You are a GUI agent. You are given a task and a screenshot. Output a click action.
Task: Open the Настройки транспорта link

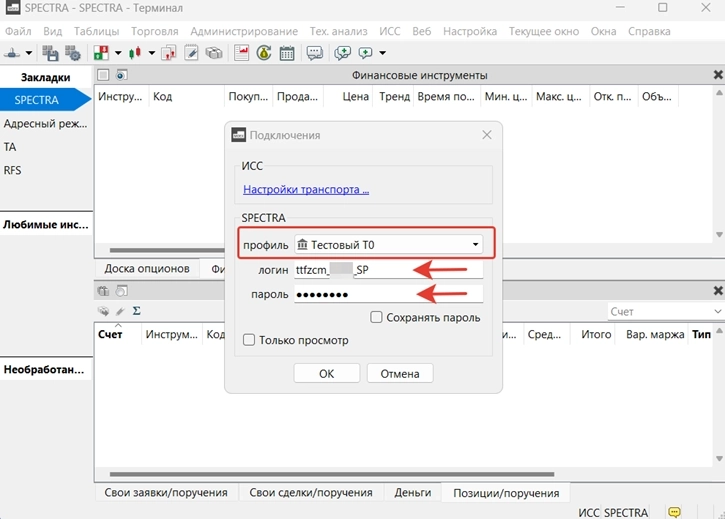click(306, 189)
